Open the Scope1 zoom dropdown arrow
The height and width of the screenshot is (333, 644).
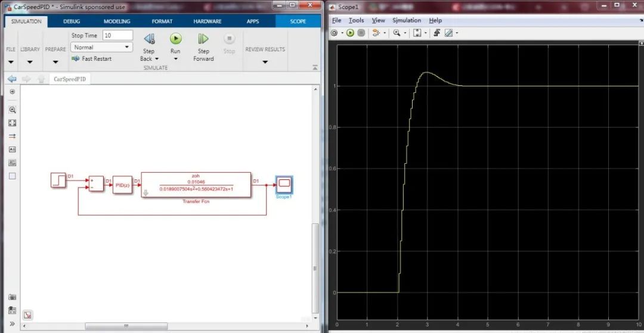pyautogui.click(x=405, y=33)
